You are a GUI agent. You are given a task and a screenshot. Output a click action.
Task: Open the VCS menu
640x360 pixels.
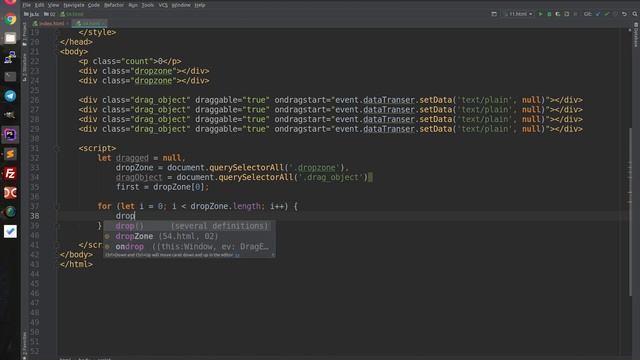pyautogui.click(x=163, y=5)
